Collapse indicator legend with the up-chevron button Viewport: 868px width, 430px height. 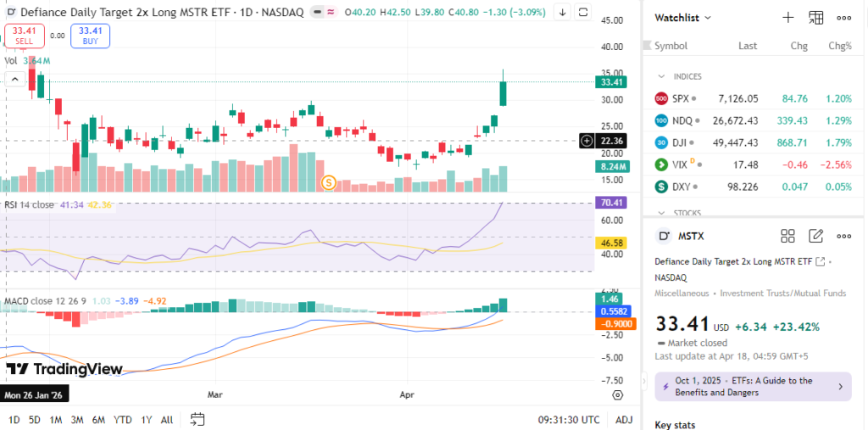(15, 79)
